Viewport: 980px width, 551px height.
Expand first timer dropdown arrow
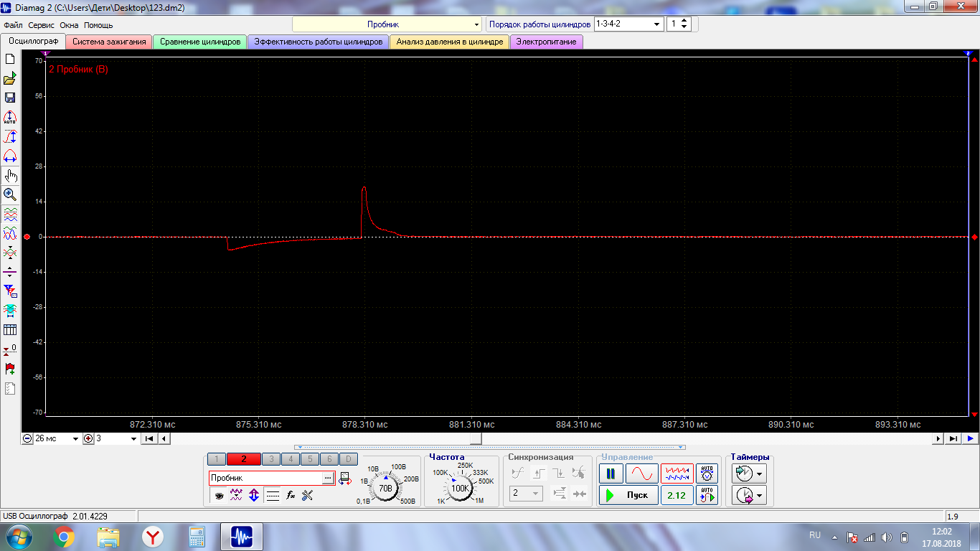pos(760,474)
